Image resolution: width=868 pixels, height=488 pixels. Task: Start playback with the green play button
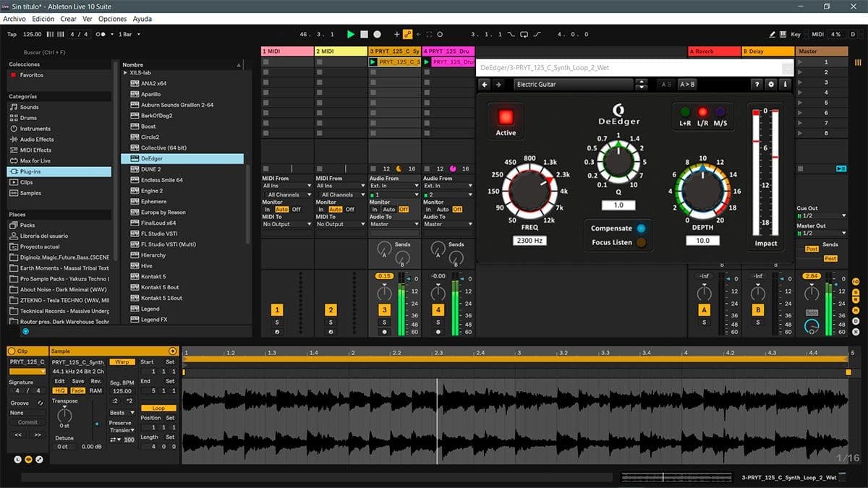click(x=351, y=34)
